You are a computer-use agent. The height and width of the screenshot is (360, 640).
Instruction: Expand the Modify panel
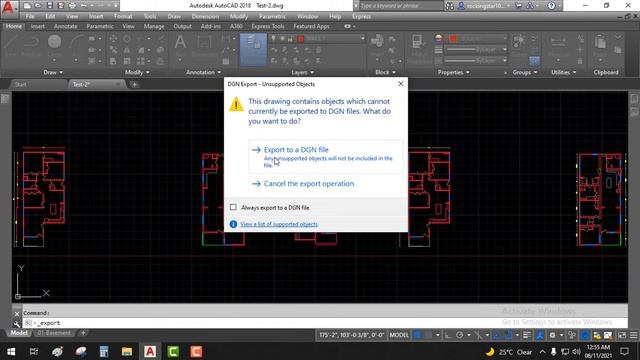(137, 72)
